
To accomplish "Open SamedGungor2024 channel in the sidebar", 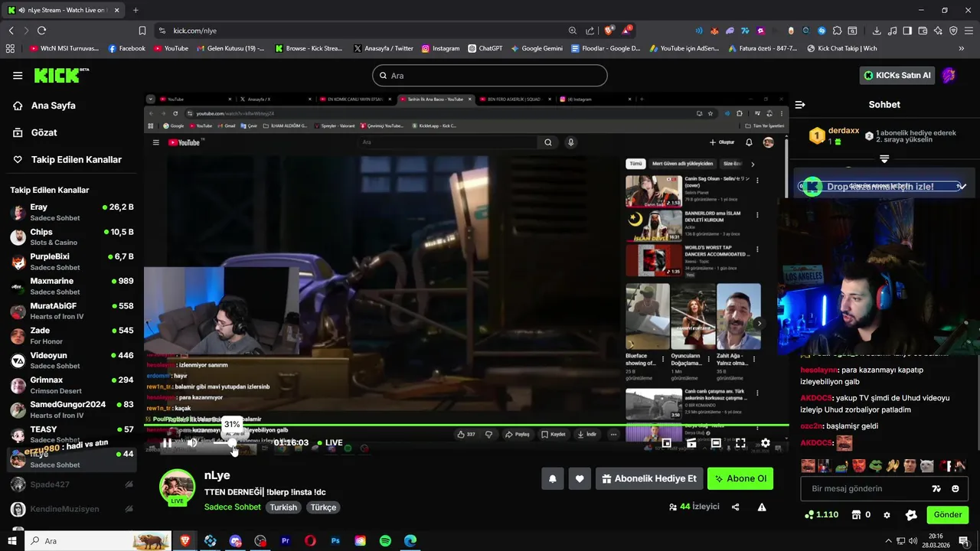I will 72,409.
